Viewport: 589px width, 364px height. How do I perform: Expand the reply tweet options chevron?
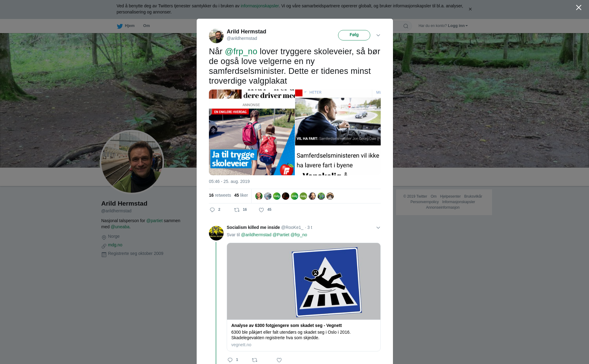pos(378,228)
